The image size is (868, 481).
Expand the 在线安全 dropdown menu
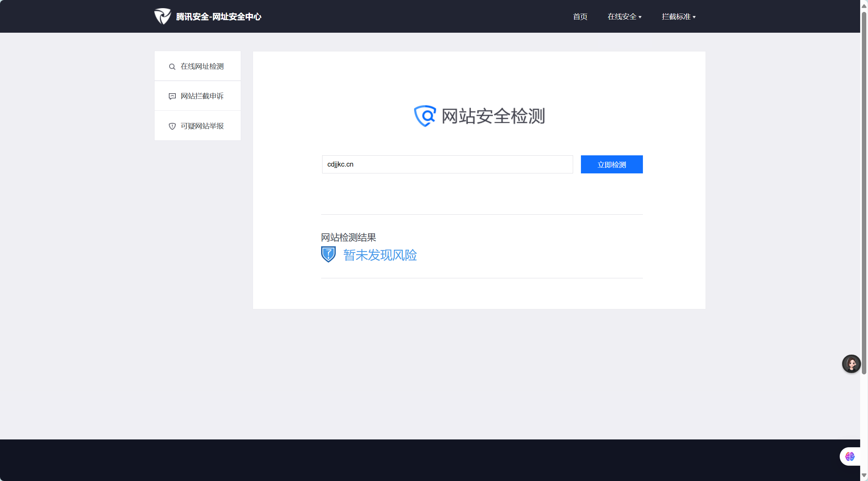624,16
